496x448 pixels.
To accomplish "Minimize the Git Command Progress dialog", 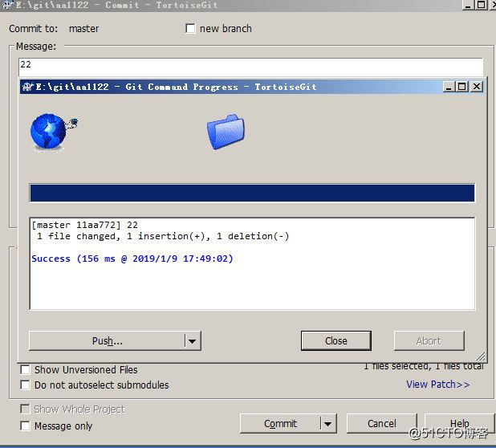I will 449,87.
